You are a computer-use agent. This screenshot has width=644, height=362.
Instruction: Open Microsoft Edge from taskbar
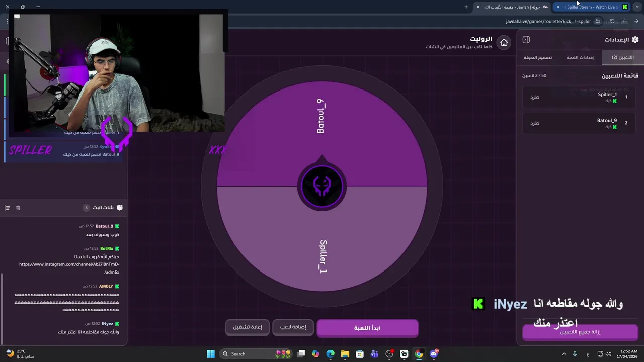330,354
